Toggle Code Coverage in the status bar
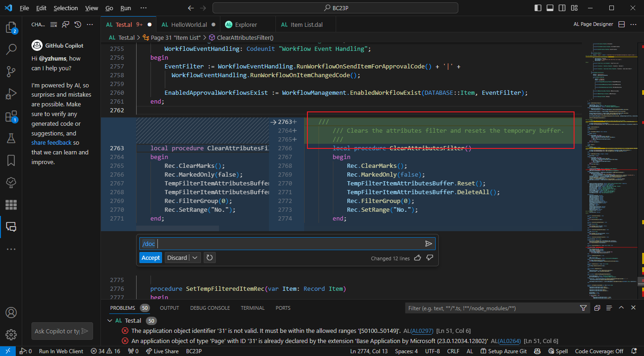644x356 pixels. pos(599,351)
